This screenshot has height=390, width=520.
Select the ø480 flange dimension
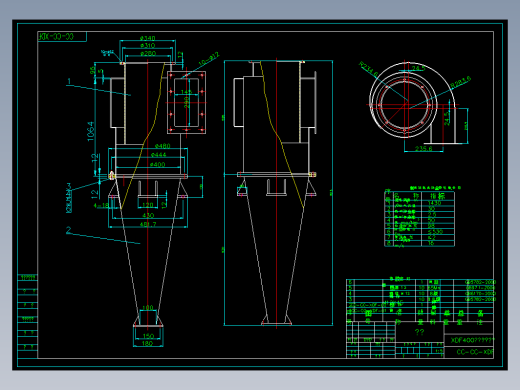(x=163, y=146)
